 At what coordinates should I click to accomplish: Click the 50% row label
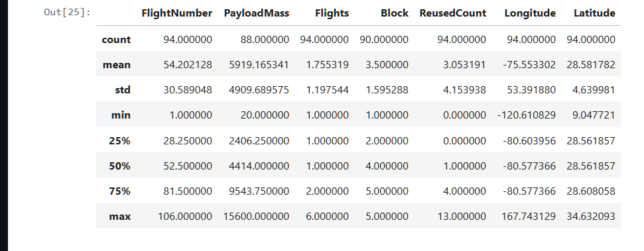click(x=119, y=166)
